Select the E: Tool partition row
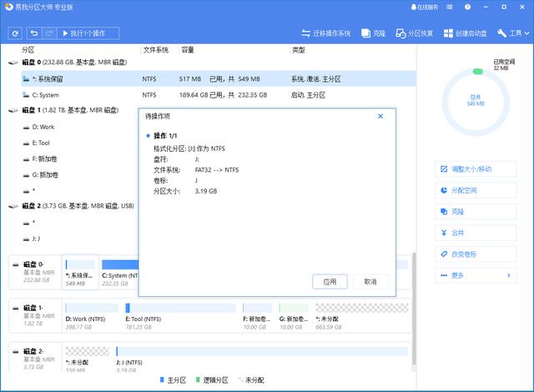534x392 pixels. pos(80,143)
